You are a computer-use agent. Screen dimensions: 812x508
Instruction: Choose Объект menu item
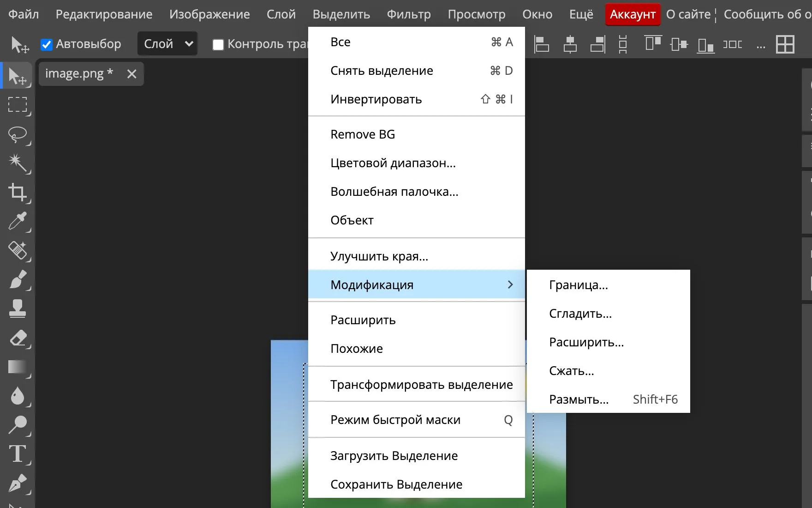coord(416,220)
